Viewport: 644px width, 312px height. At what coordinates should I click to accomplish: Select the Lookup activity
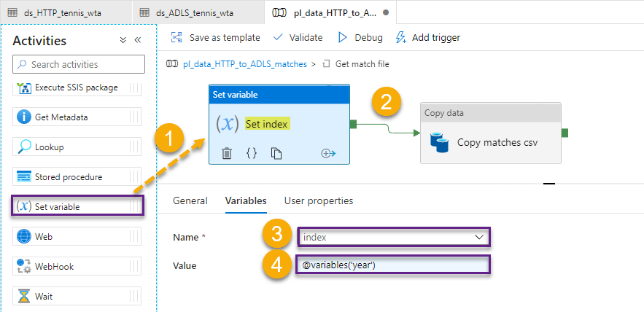49,147
